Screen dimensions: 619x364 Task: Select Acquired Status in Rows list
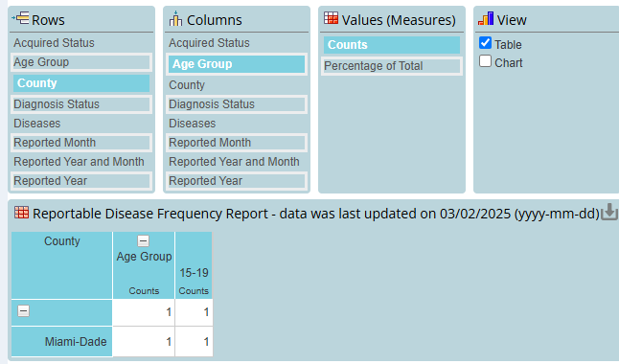coord(81,43)
